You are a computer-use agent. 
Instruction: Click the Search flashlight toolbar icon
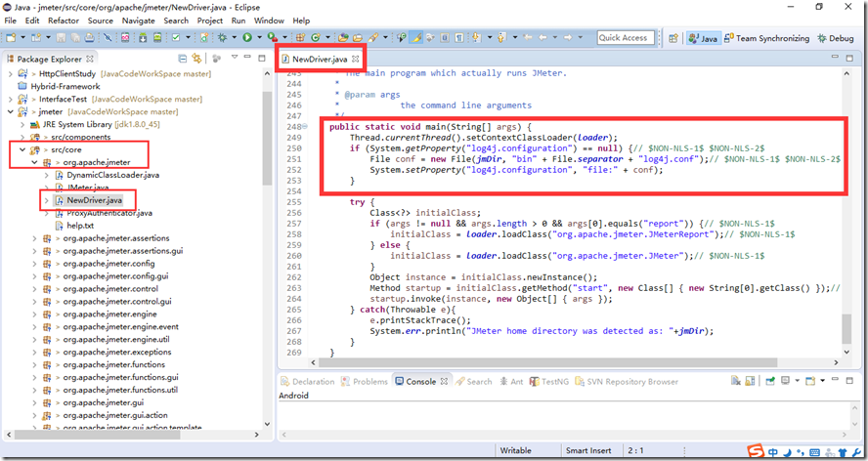(373, 38)
